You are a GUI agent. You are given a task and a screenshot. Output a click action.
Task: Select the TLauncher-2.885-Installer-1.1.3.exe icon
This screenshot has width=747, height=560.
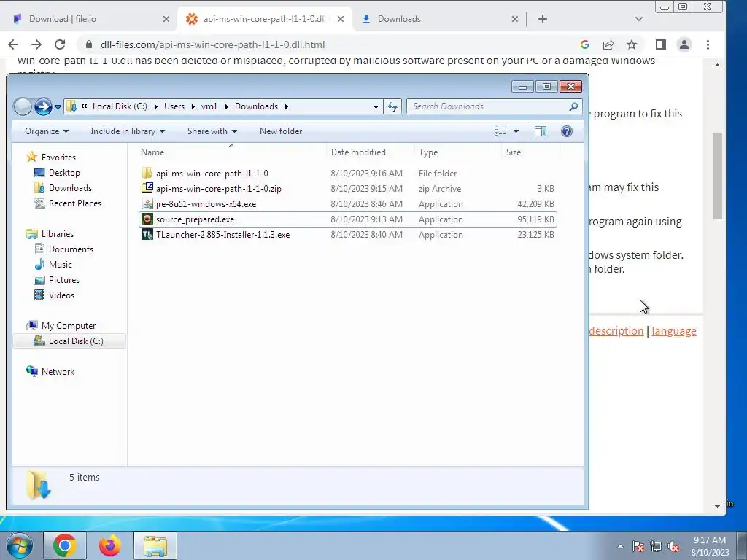pos(147,234)
